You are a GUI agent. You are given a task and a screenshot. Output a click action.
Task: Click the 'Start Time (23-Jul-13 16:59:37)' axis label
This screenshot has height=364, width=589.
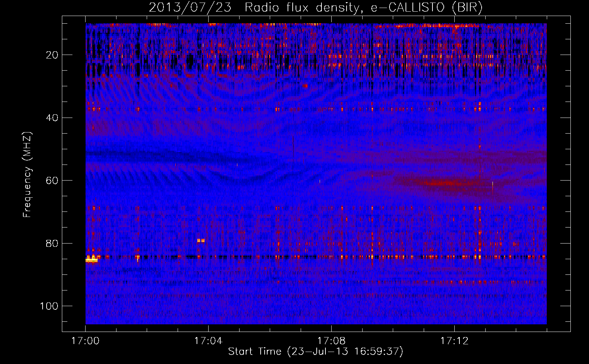(316, 352)
